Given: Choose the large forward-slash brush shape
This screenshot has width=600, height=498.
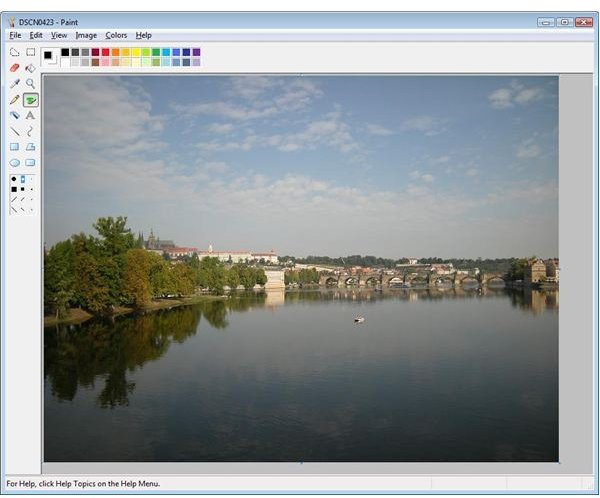Looking at the screenshot, I should [x=14, y=199].
